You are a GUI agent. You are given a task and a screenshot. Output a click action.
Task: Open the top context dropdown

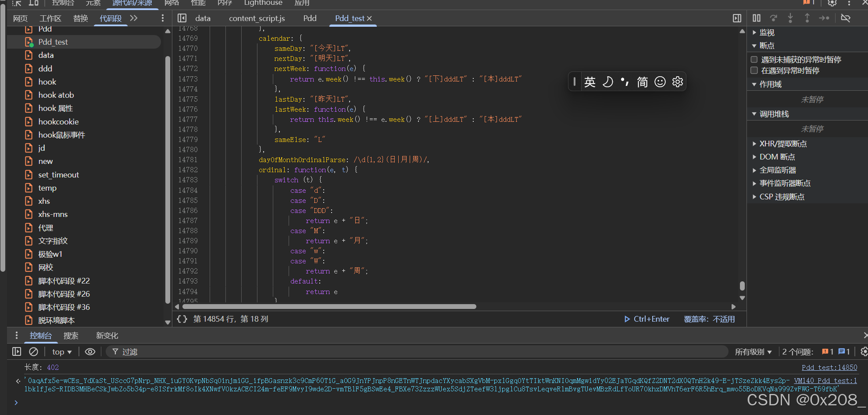[62, 352]
